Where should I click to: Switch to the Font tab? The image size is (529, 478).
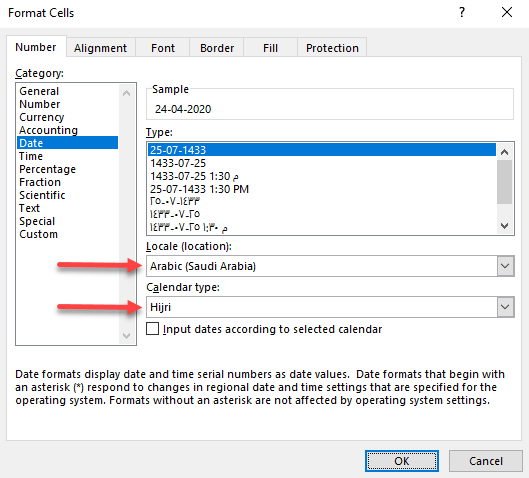click(x=163, y=48)
